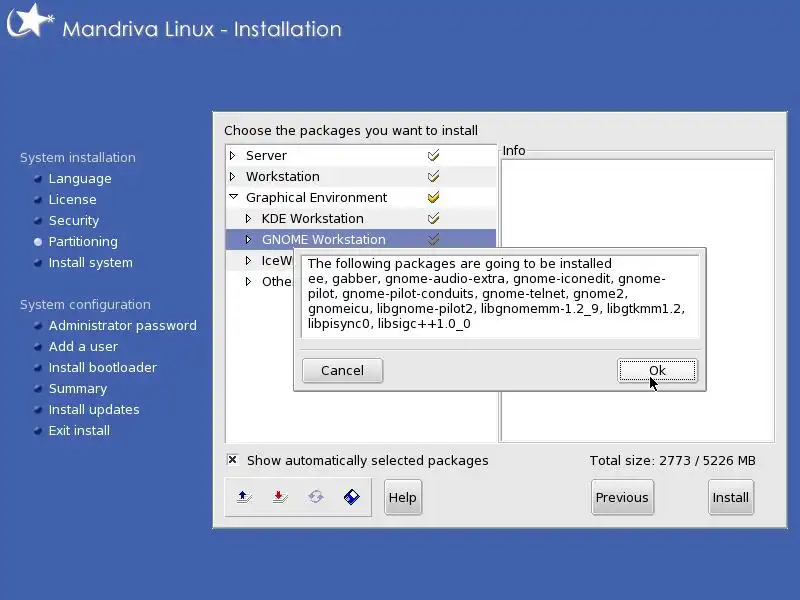Screen dimensions: 800x600
Task: Toggle the Server group checkmark
Action: point(433,155)
